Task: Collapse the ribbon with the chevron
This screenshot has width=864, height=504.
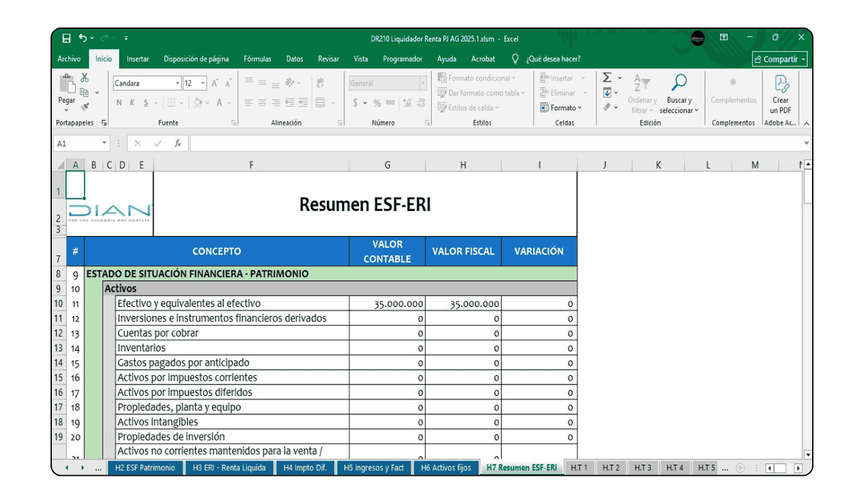Action: pos(806,123)
